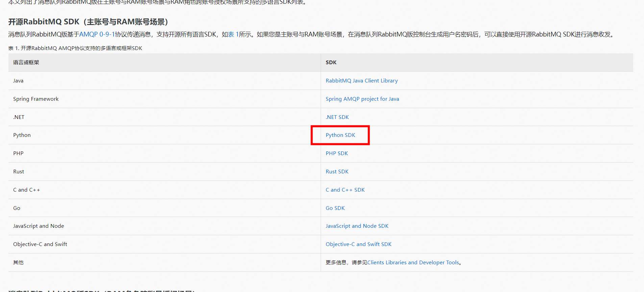Open RabbitMQ Java Client Library link
This screenshot has height=292, width=644.
[362, 81]
